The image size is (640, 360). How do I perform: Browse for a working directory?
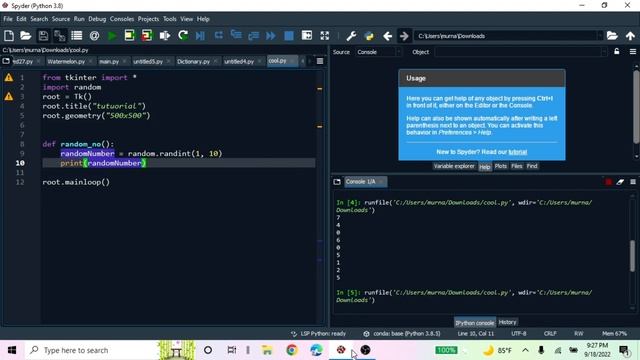coord(612,36)
